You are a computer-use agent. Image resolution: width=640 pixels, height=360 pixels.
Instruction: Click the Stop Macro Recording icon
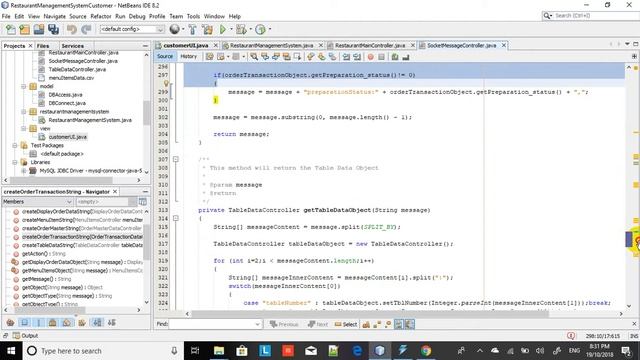381,57
